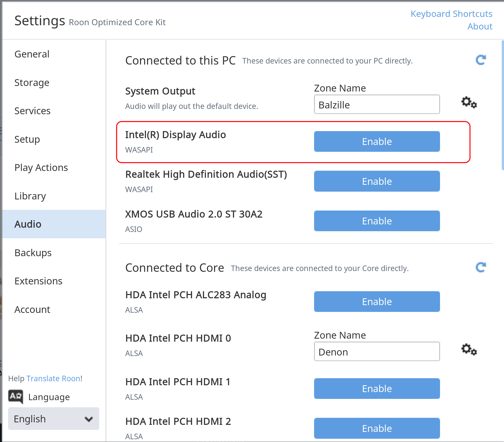Open device settings gear for Balzille zone
504x442 pixels.
[x=469, y=102]
